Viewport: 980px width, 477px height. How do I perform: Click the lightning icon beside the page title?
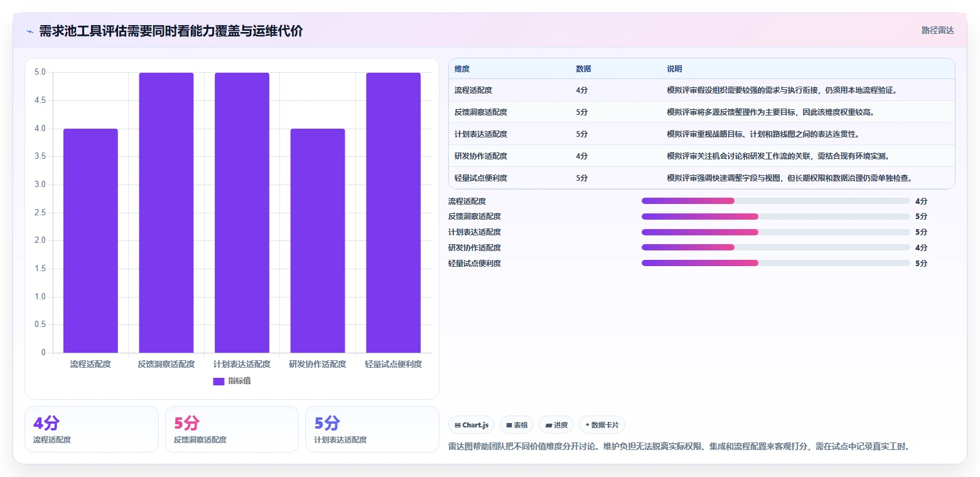pyautogui.click(x=30, y=31)
